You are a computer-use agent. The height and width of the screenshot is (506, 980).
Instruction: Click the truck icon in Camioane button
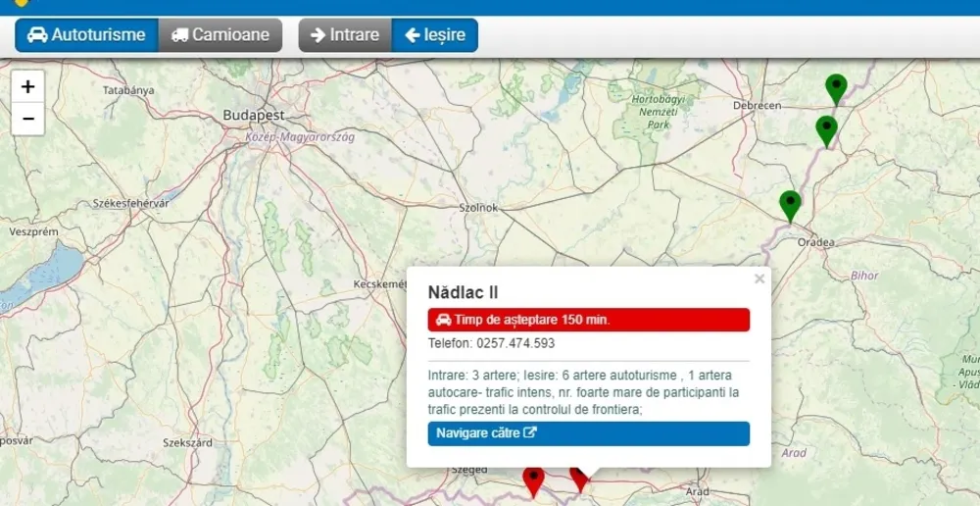point(179,35)
